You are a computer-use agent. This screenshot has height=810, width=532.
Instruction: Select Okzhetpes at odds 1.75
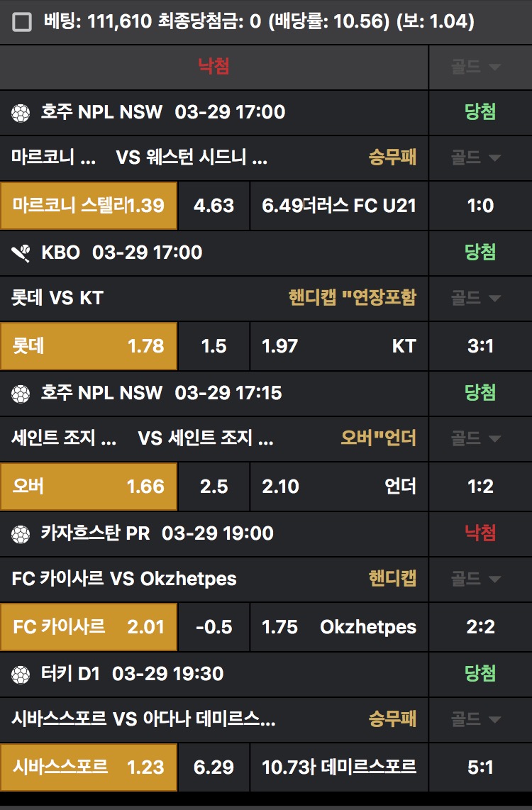(338, 627)
